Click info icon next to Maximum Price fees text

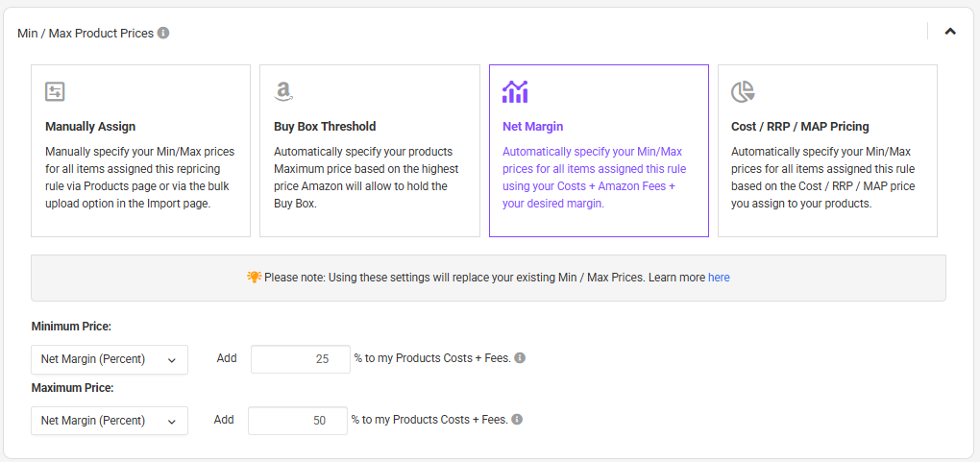point(517,420)
